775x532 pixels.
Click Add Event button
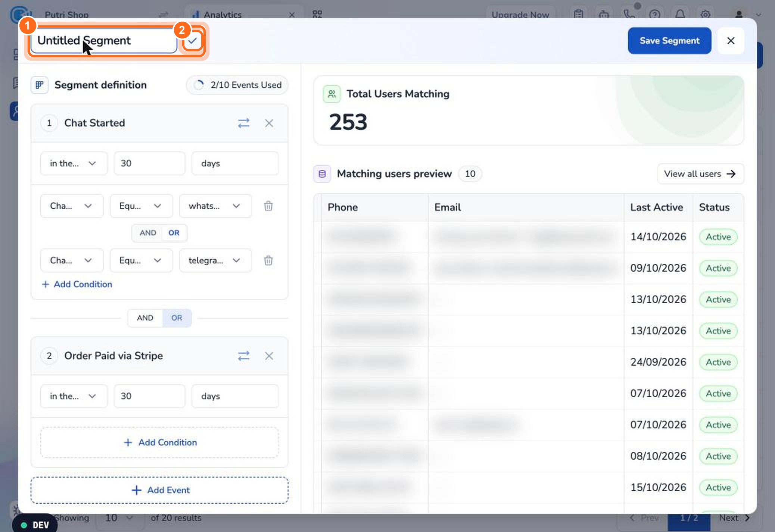[160, 490]
